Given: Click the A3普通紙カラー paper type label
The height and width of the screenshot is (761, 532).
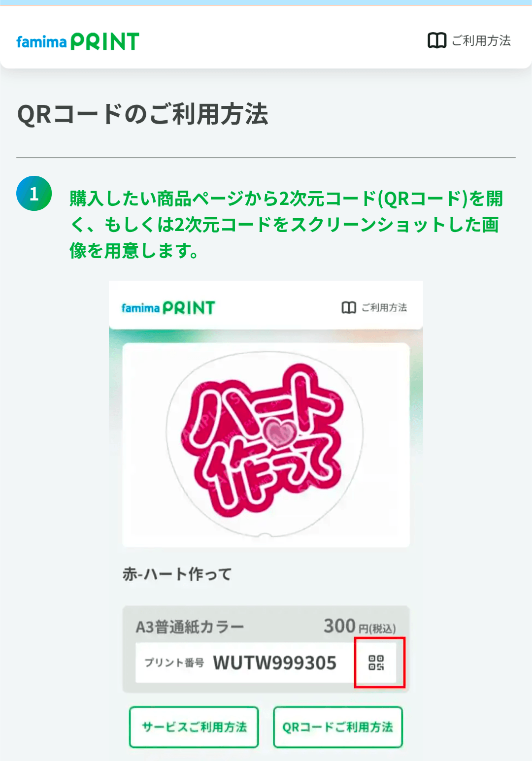Looking at the screenshot, I should (x=190, y=627).
